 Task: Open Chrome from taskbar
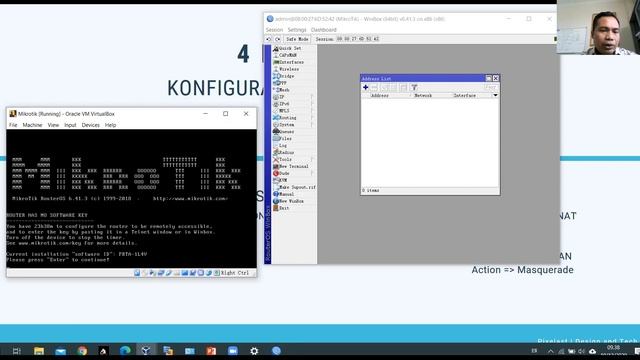[x=82, y=351]
